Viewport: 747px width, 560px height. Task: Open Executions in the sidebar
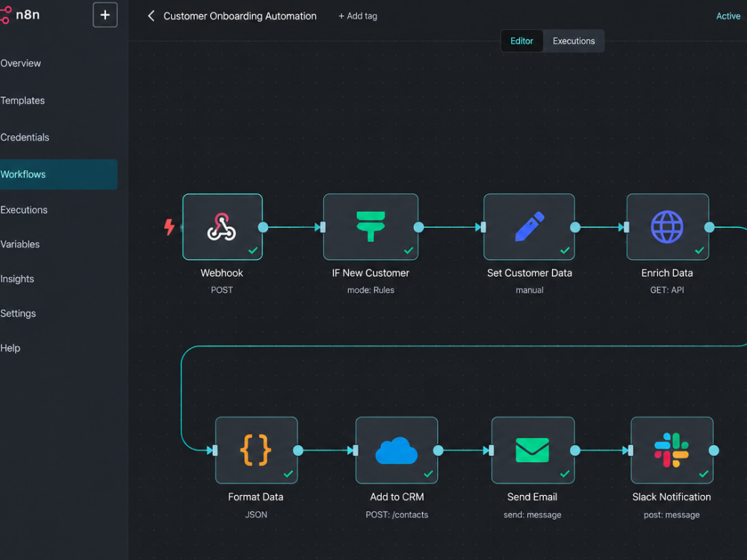point(24,210)
